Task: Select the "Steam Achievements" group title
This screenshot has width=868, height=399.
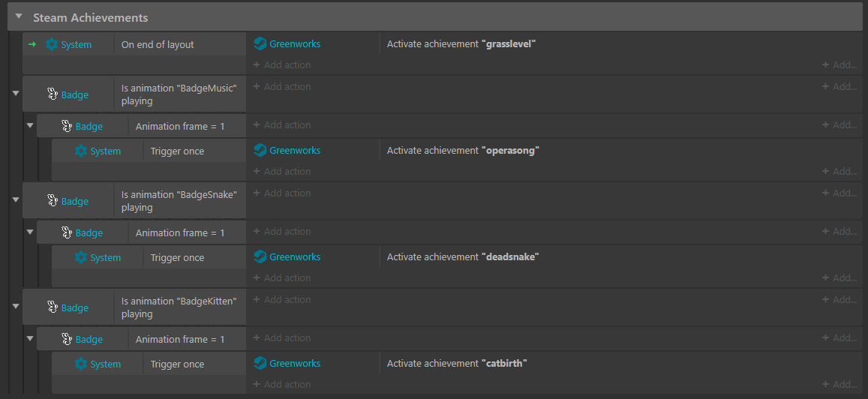Action: [90, 17]
